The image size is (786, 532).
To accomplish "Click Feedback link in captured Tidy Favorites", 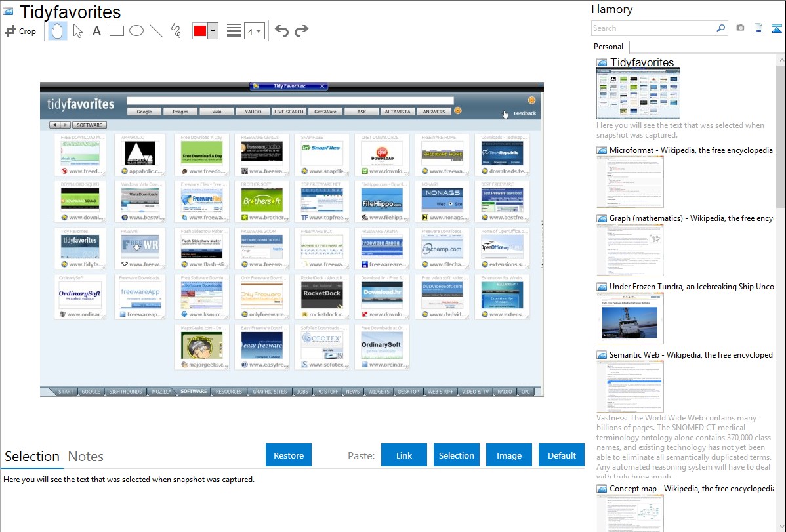I will (x=525, y=113).
